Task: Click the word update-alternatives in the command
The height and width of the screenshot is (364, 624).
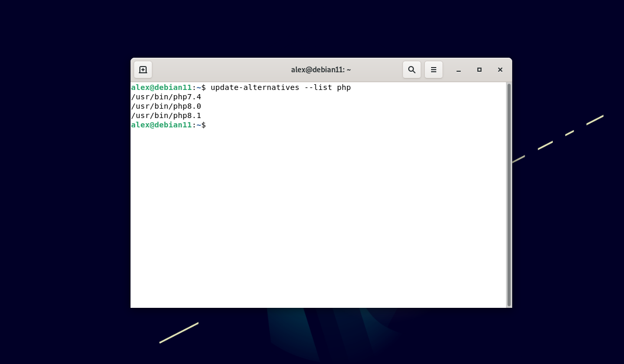Action: click(255, 87)
